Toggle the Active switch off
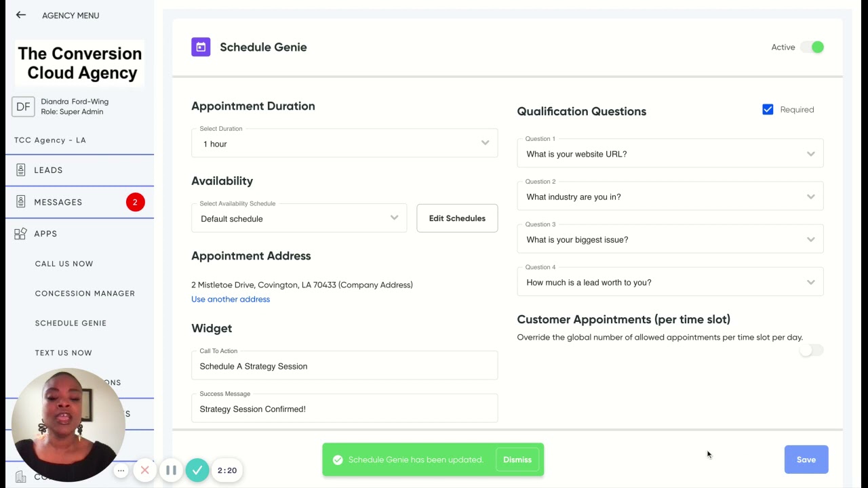 tap(812, 47)
